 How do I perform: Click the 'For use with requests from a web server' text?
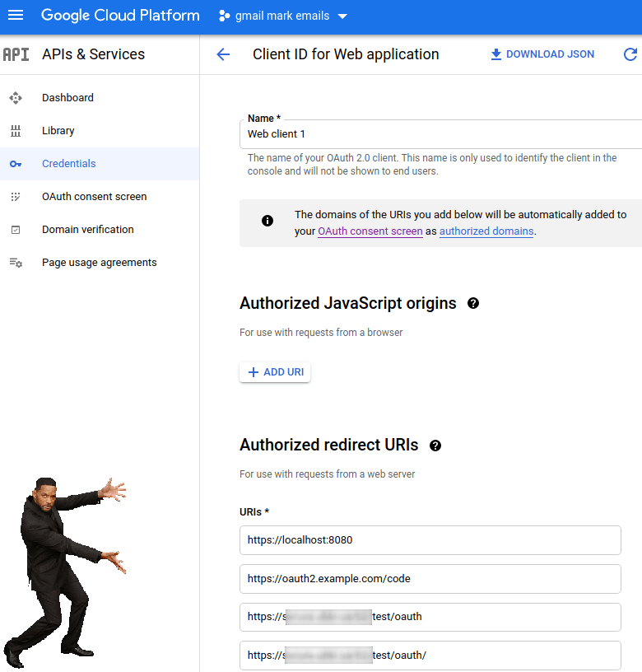pos(328,474)
